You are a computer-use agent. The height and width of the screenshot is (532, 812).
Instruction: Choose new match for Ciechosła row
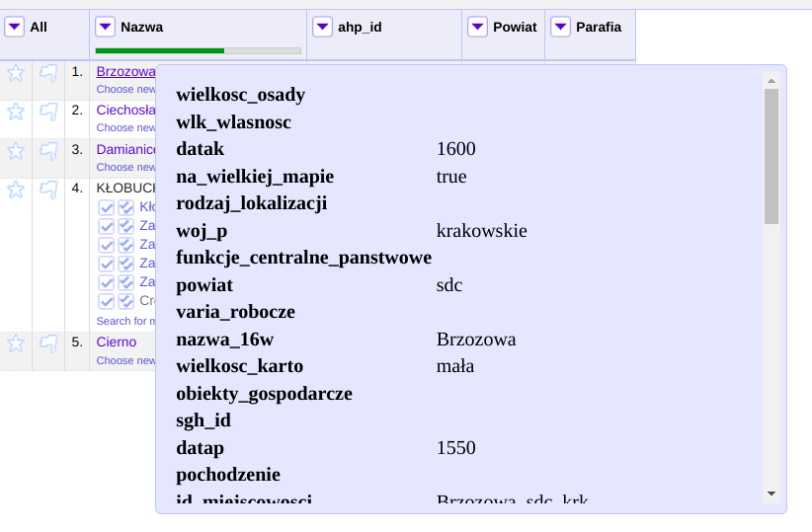(125, 127)
